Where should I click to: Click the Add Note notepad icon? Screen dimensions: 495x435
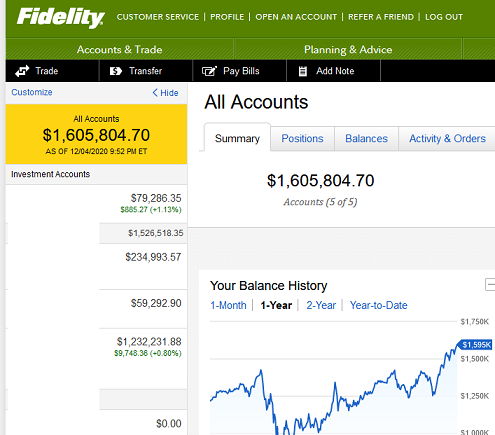(x=303, y=71)
